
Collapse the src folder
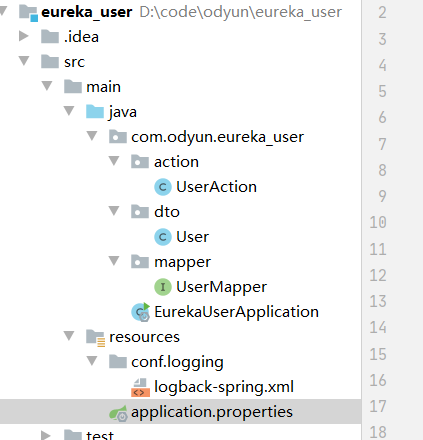24,61
